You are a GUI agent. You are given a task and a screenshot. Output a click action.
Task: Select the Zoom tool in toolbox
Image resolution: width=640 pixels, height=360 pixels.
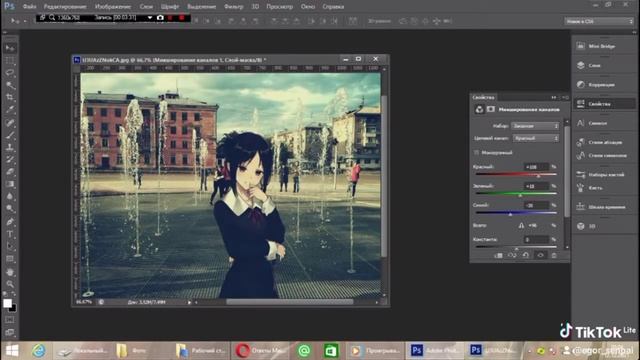tap(10, 284)
